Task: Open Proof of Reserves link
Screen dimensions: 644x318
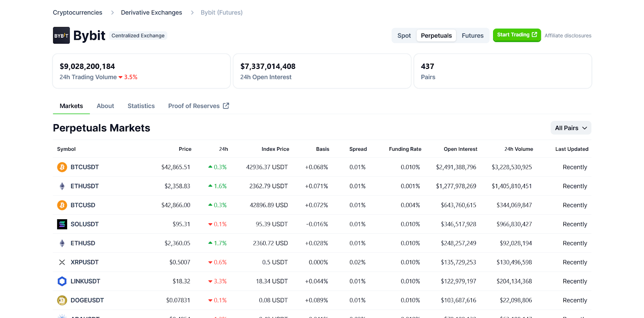Action: 198,106
